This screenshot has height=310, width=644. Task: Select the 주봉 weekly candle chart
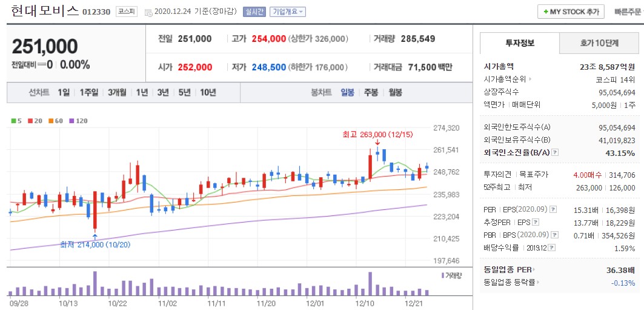371,92
